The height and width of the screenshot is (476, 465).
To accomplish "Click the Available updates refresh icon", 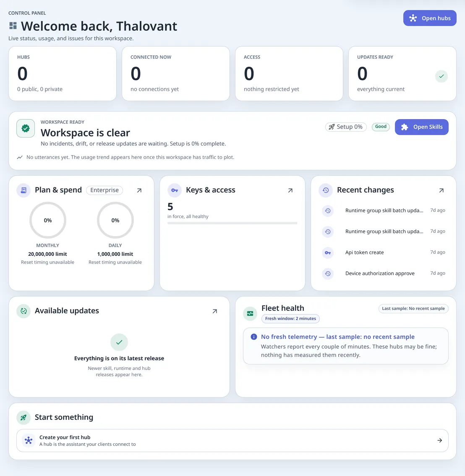I will pyautogui.click(x=24, y=311).
